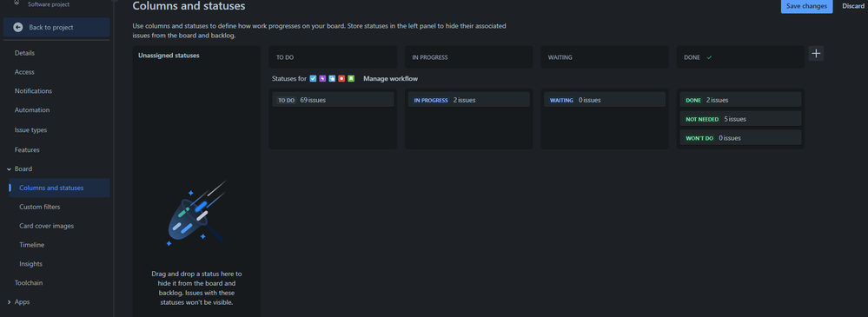868x317 pixels.
Task: Expand the Apps section chevron
Action: coord(9,302)
